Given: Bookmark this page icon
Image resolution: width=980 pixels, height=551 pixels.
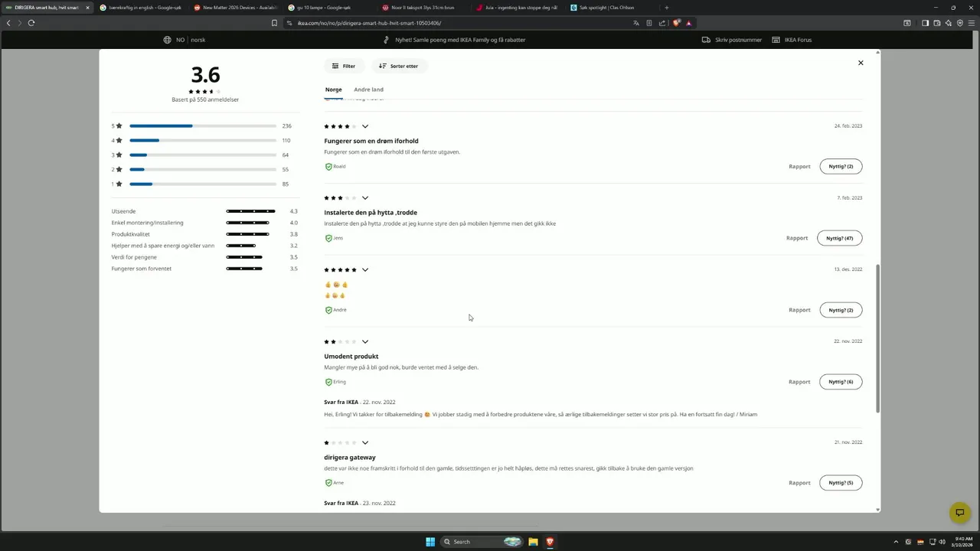Looking at the screenshot, I should coord(274,23).
